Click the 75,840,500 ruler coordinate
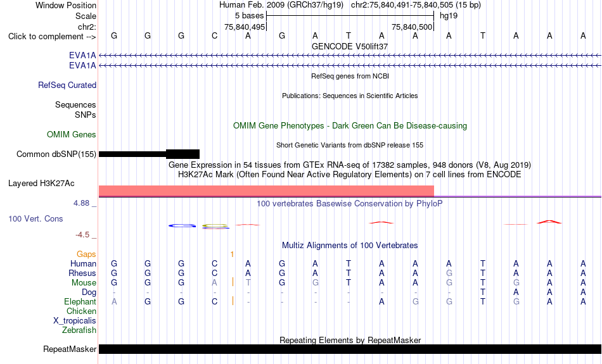 [x=412, y=27]
